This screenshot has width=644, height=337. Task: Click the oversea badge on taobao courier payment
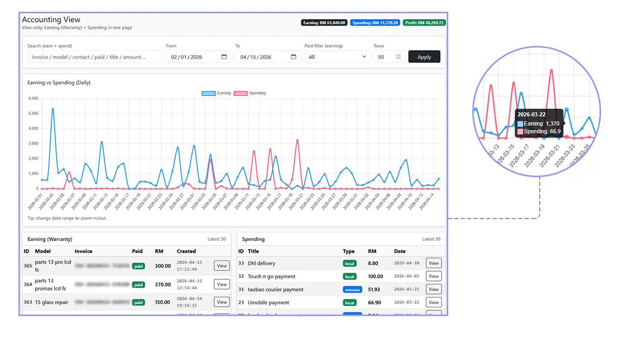[352, 290]
